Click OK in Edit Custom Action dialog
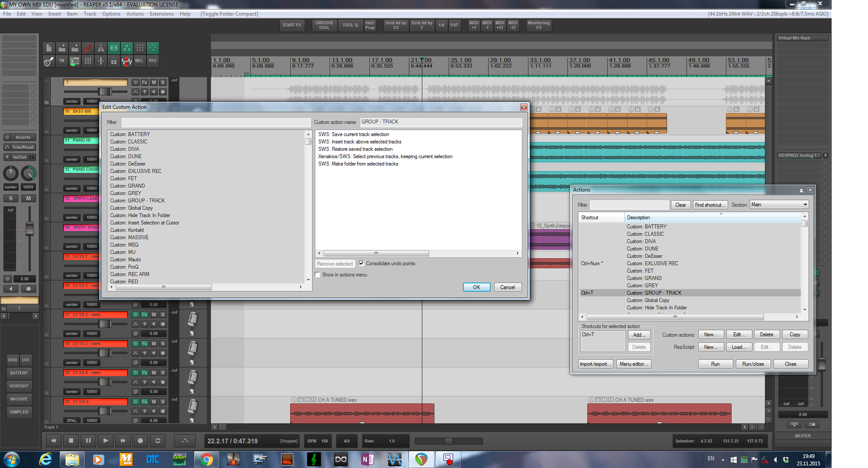This screenshot has width=868, height=468. (x=476, y=287)
